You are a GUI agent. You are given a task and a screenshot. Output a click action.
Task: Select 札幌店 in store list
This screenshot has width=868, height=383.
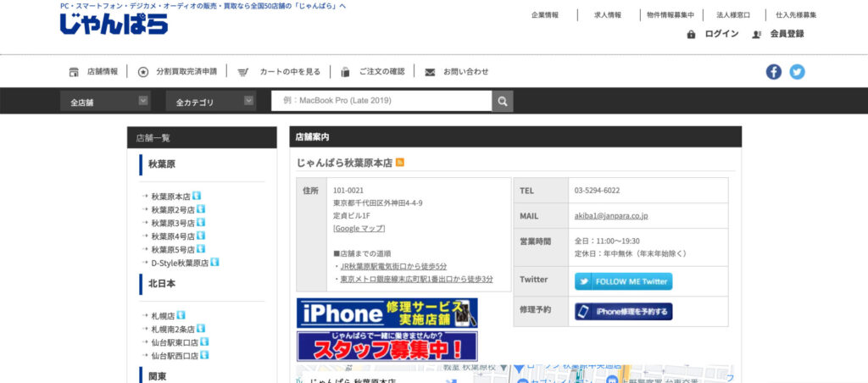(163, 316)
